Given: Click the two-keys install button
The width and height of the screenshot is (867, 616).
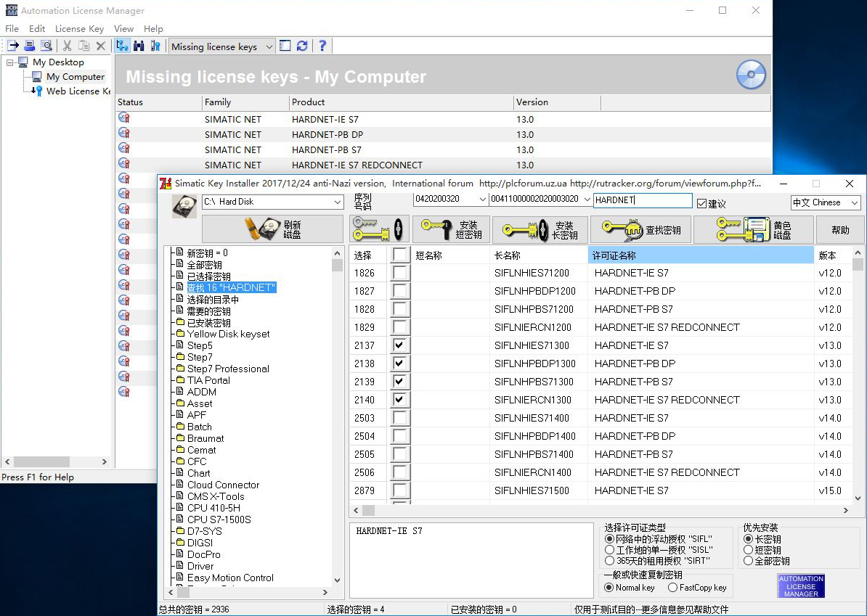Looking at the screenshot, I should tap(379, 229).
